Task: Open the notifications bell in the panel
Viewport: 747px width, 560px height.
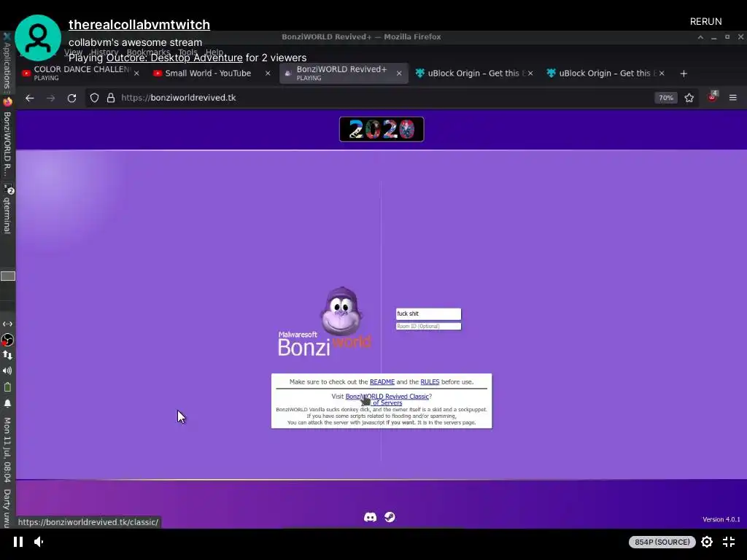Action: 7,404
